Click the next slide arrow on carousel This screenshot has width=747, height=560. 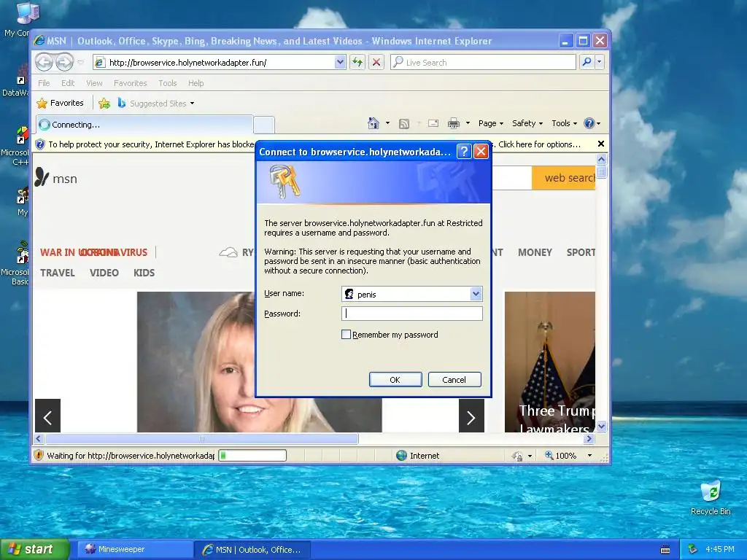coord(471,416)
